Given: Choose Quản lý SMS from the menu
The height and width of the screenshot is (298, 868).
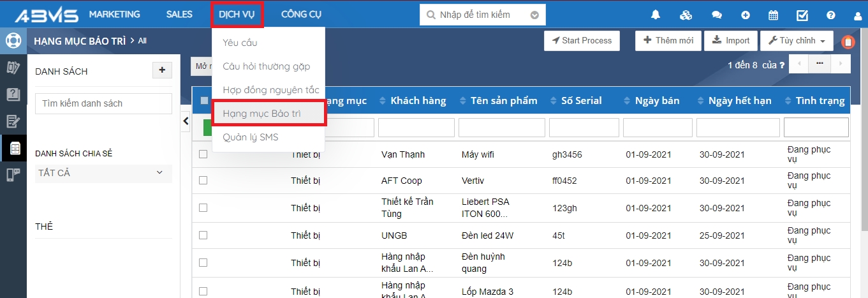Looking at the screenshot, I should [250, 137].
